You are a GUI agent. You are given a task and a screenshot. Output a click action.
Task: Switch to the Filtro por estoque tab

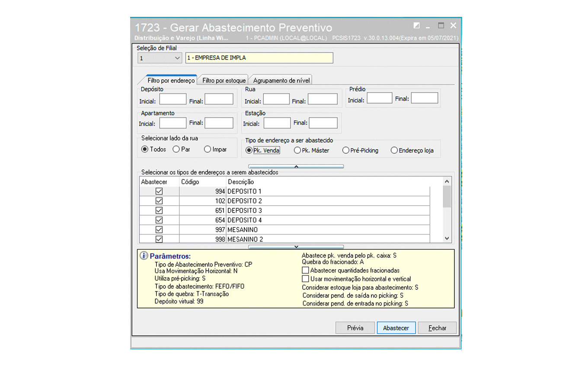224,81
